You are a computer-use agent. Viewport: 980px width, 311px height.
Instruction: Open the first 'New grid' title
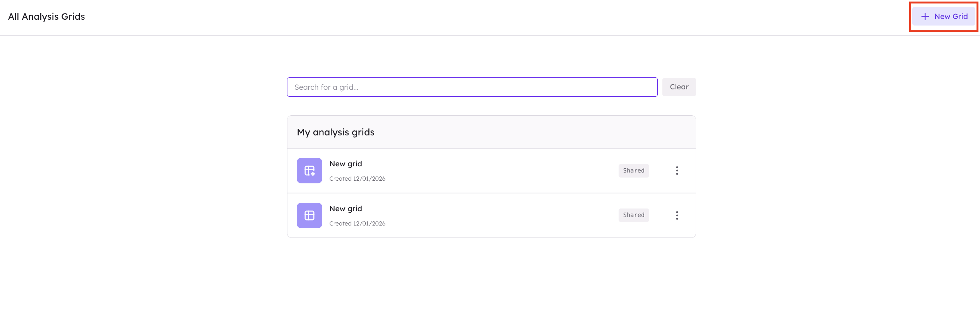[346, 164]
